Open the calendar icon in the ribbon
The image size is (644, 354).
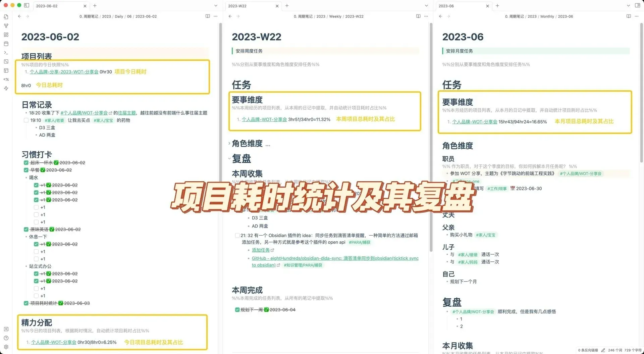[x=6, y=44]
